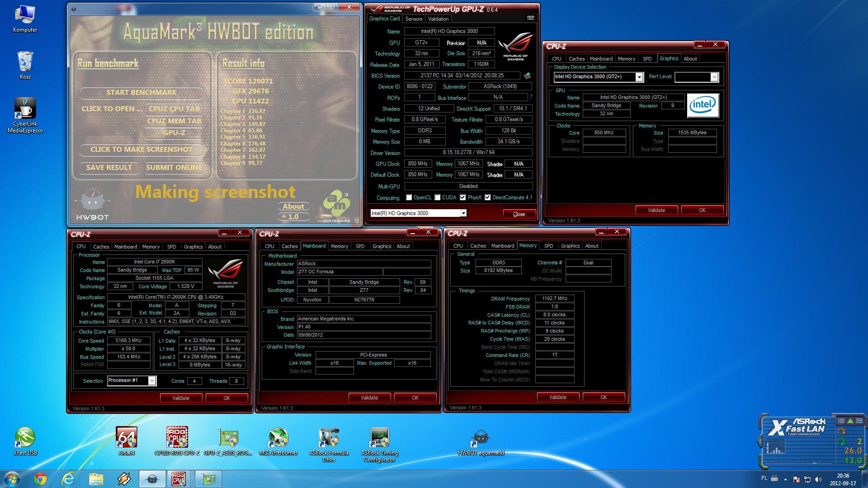
Task: Click CPUZ CPU TAB in AquaMark
Action: 174,108
